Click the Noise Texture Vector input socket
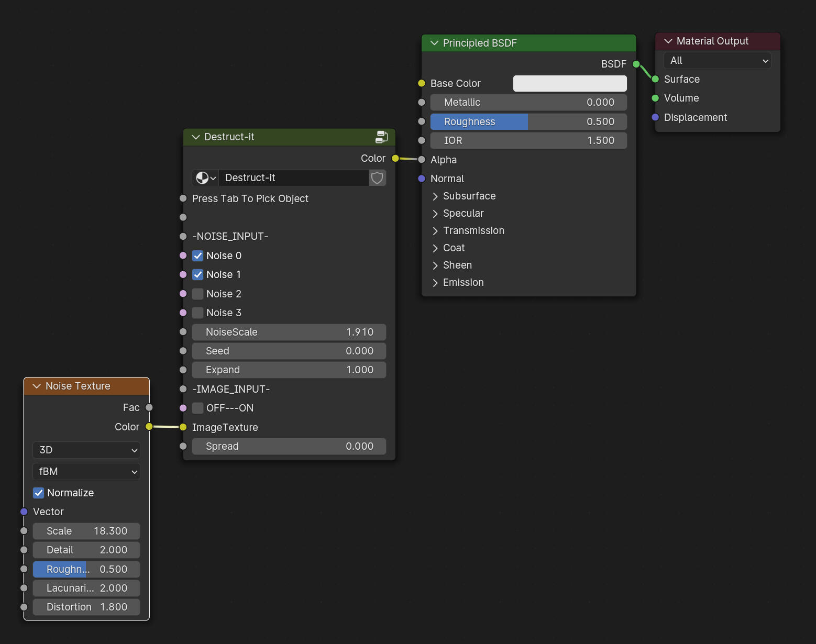Screen dimensions: 816x644 point(24,512)
